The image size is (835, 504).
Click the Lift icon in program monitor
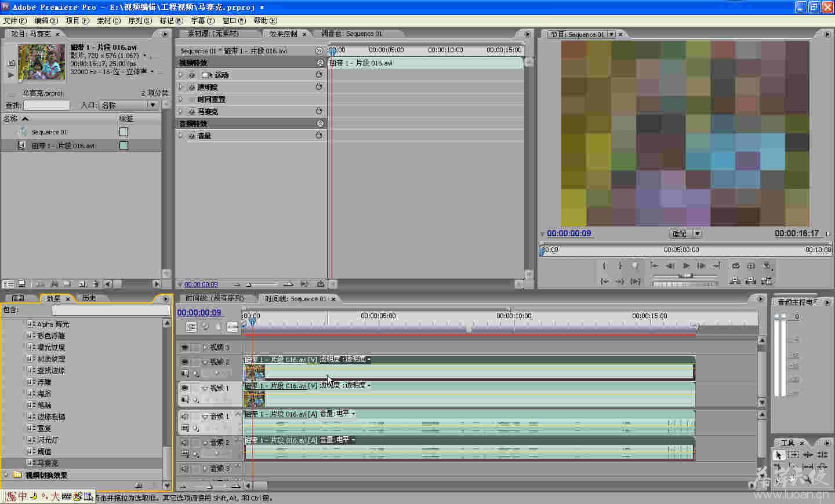tap(735, 281)
